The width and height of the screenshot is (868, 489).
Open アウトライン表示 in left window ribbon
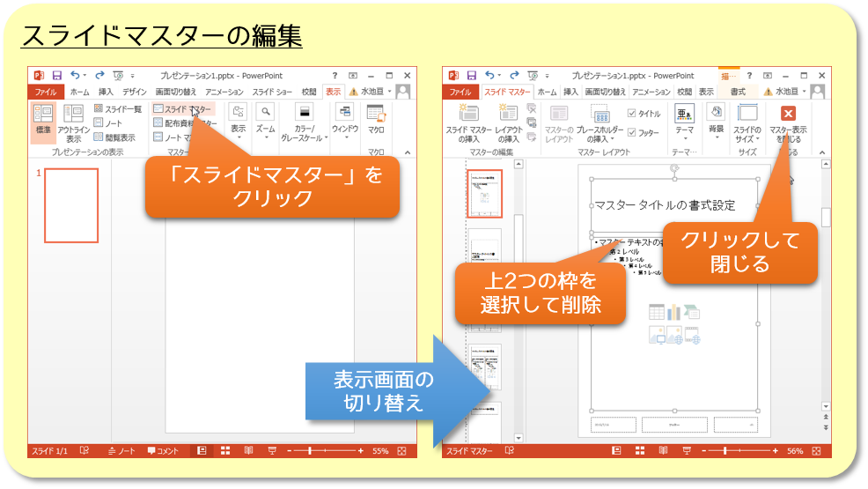(x=73, y=123)
